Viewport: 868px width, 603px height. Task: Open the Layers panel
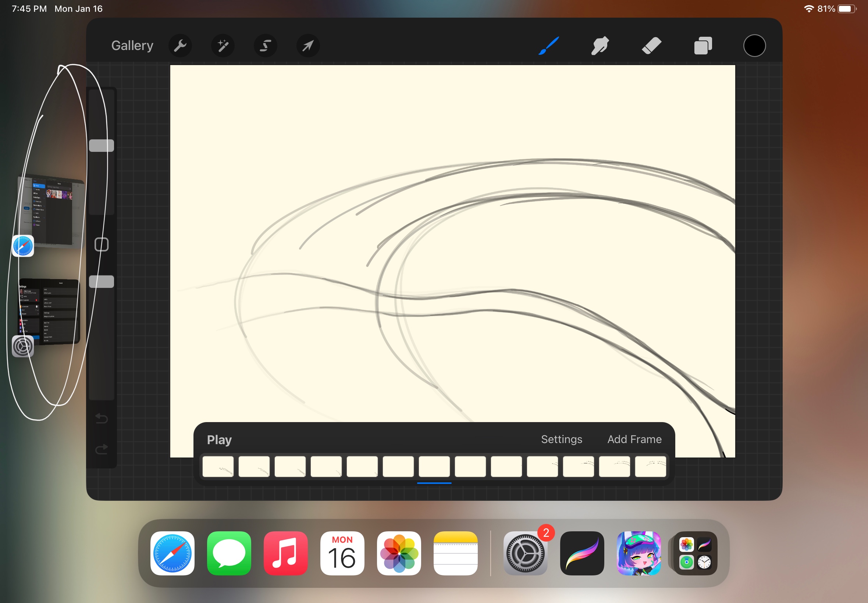coord(703,46)
